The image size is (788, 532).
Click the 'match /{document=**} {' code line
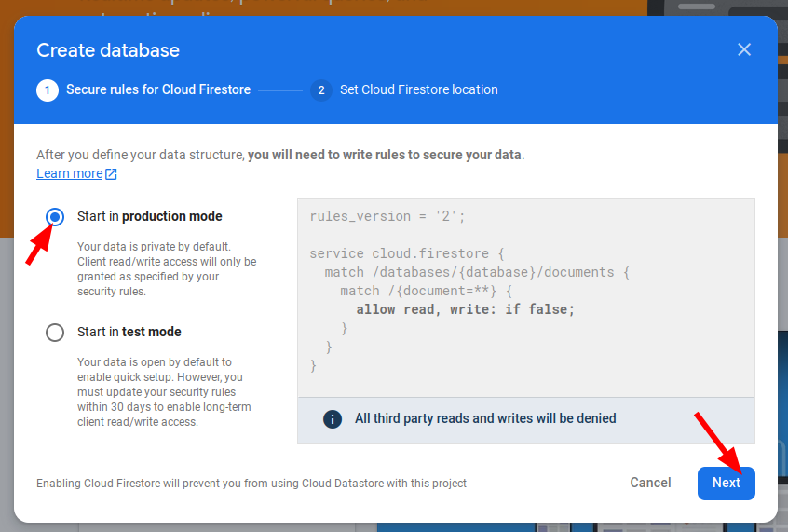click(427, 291)
